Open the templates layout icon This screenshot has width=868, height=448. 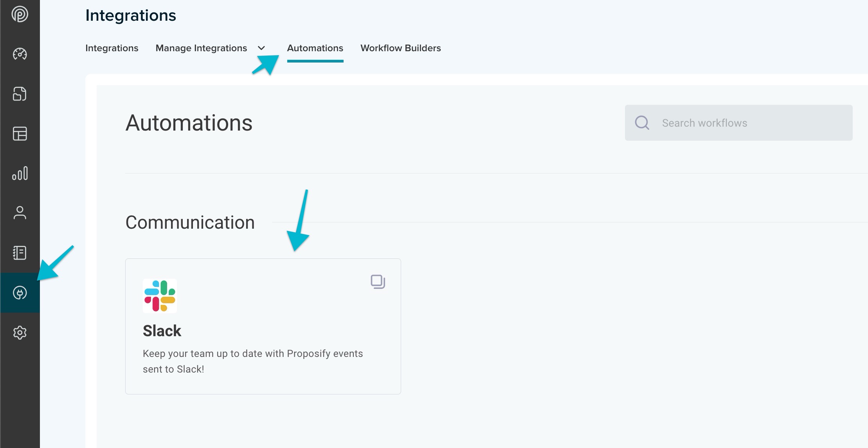pyautogui.click(x=20, y=134)
